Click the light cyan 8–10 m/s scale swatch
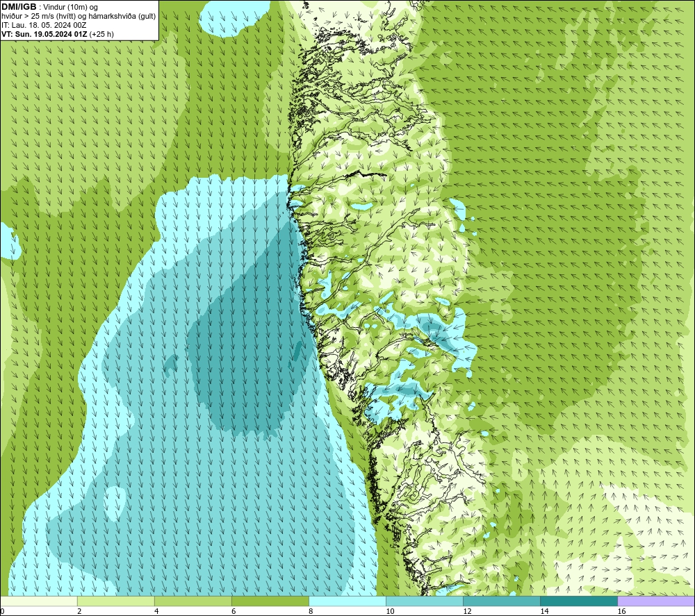The image size is (695, 616). point(347,601)
